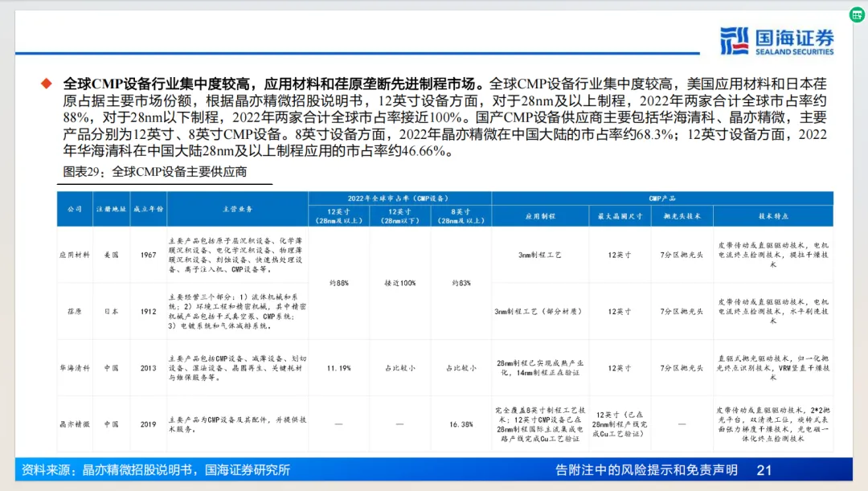
Task: Click the '约88%' market share cell
Action: point(339,283)
